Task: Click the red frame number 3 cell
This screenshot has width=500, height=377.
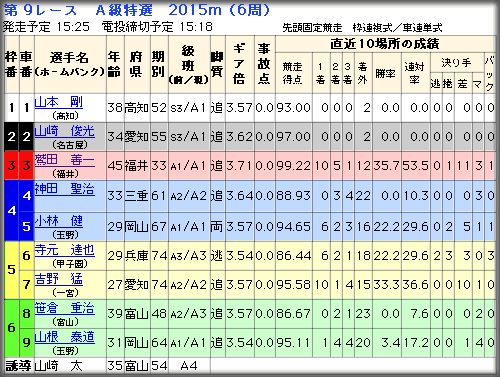Action: [x=12, y=166]
